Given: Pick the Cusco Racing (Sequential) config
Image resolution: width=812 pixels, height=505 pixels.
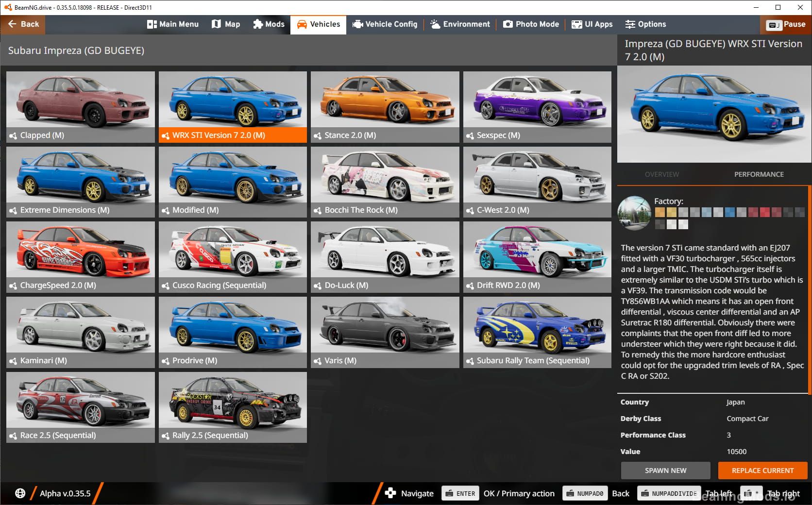Looking at the screenshot, I should click(233, 257).
